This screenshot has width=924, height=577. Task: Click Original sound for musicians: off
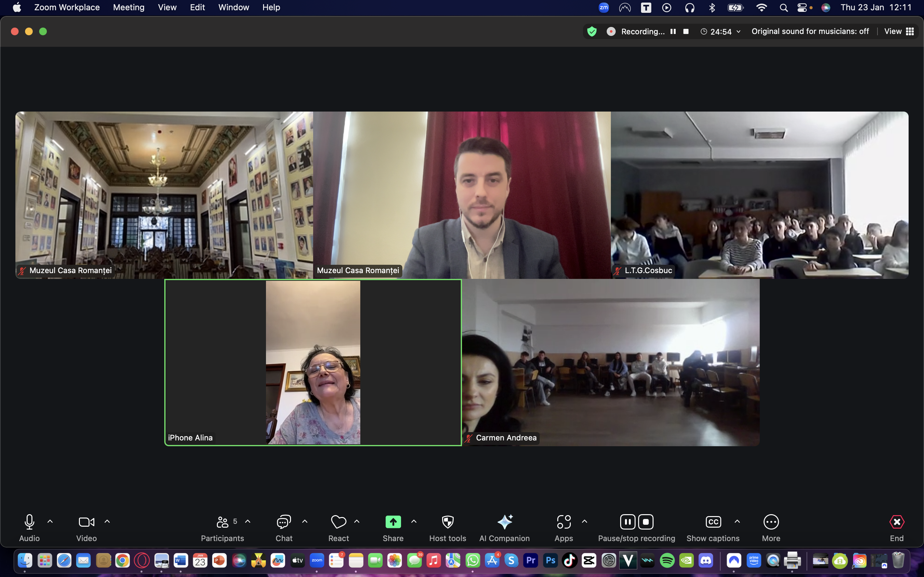(810, 31)
